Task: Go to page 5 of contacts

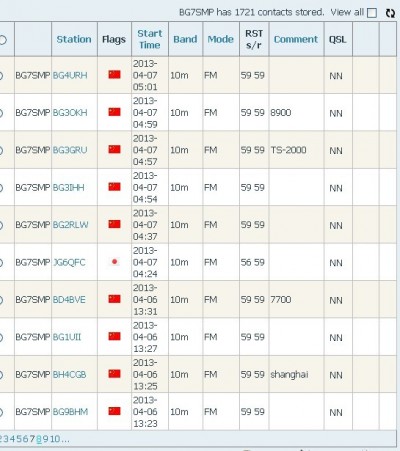Action: click(19, 439)
